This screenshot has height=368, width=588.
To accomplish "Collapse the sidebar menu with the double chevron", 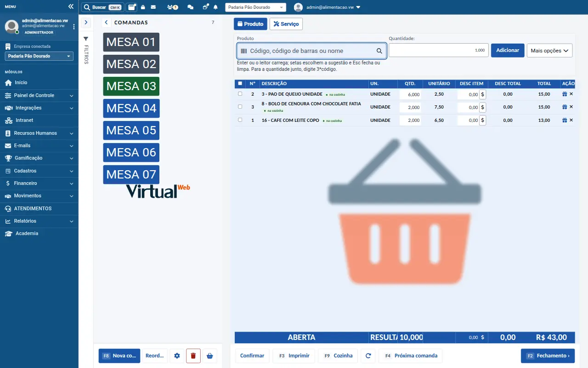I will 71,7.
